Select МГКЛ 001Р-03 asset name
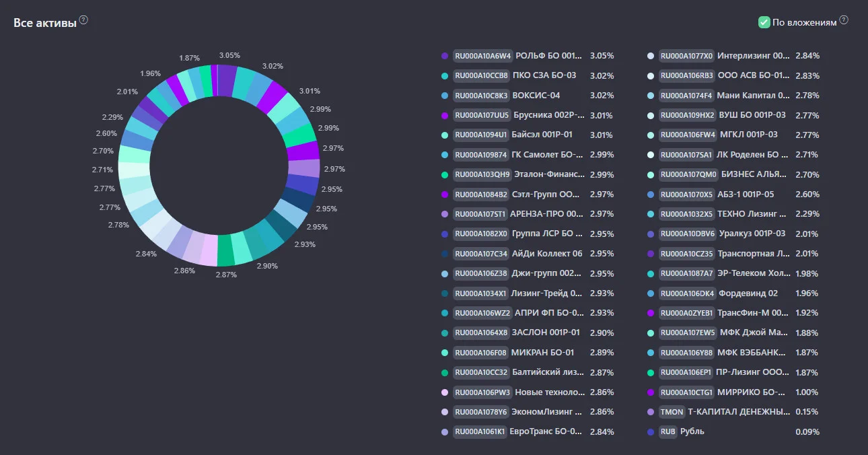 [749, 135]
